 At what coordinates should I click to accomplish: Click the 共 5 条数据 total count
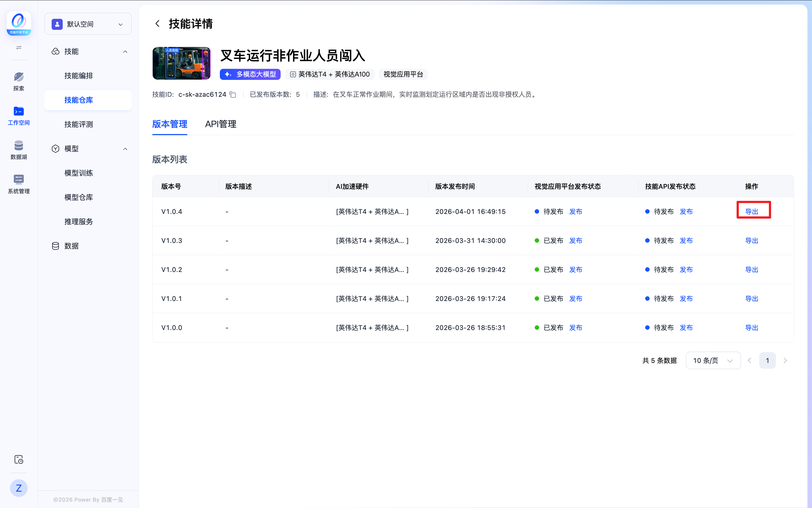[660, 360]
